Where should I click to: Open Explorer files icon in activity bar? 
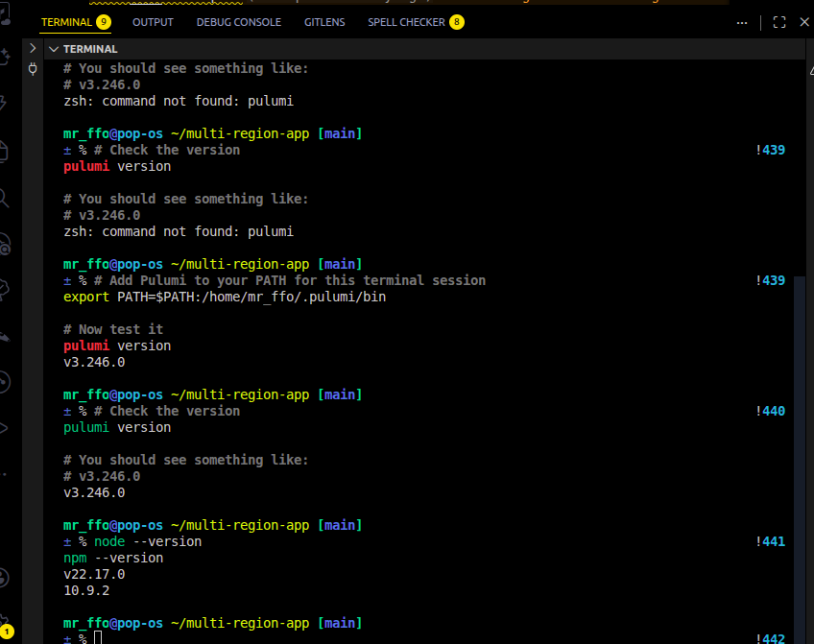[4, 152]
